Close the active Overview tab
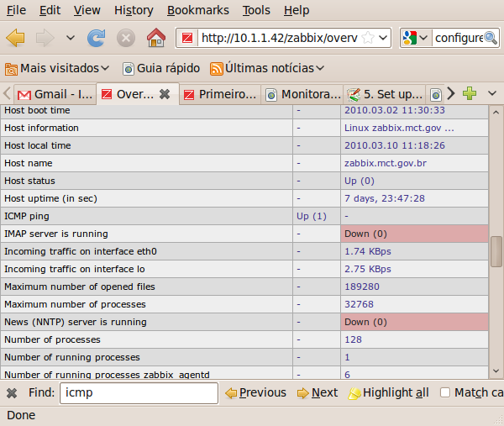This screenshot has height=426, width=504. (165, 94)
